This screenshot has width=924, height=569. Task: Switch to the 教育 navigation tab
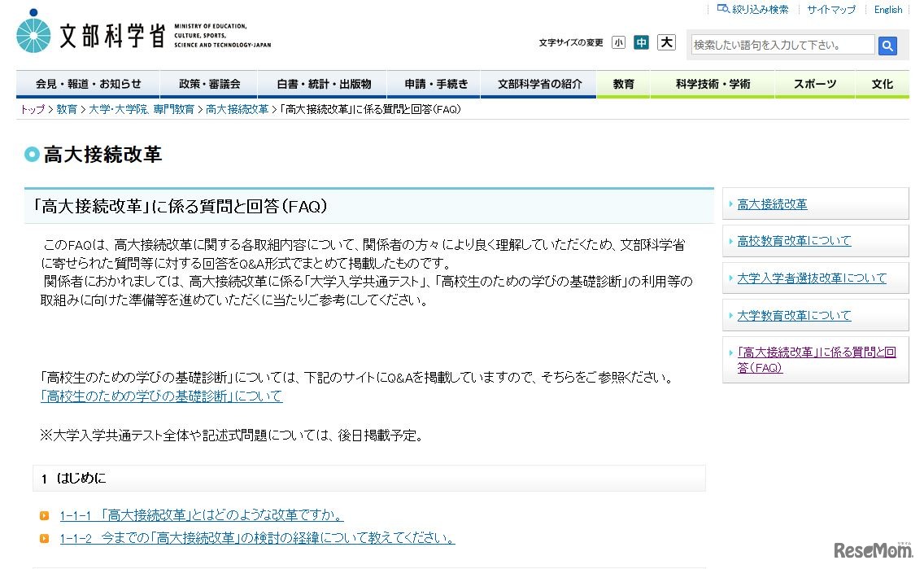623,83
